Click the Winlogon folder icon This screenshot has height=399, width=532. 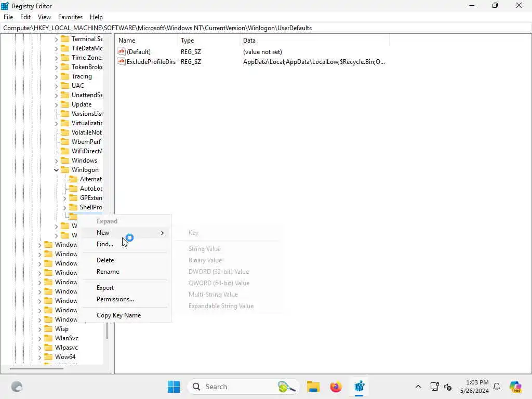[x=65, y=170]
